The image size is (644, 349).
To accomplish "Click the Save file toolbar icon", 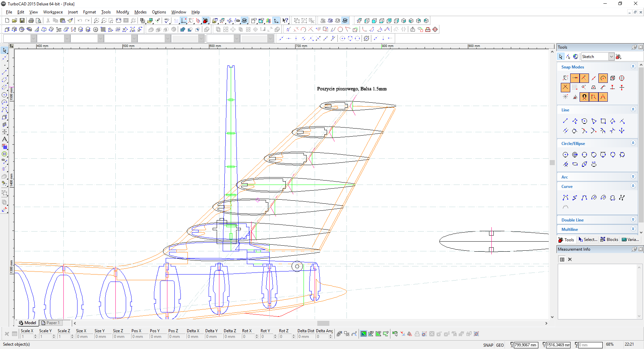I will tap(22, 21).
